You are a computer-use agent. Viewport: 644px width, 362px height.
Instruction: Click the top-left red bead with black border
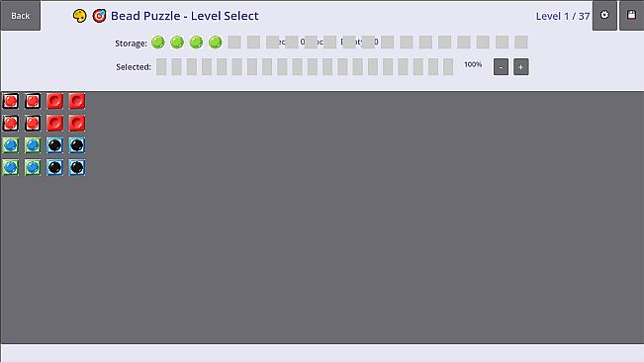[x=11, y=101]
